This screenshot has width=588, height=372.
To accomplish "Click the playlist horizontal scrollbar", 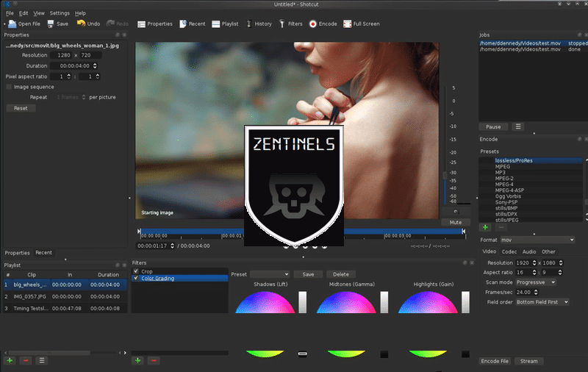I will coord(49,353).
